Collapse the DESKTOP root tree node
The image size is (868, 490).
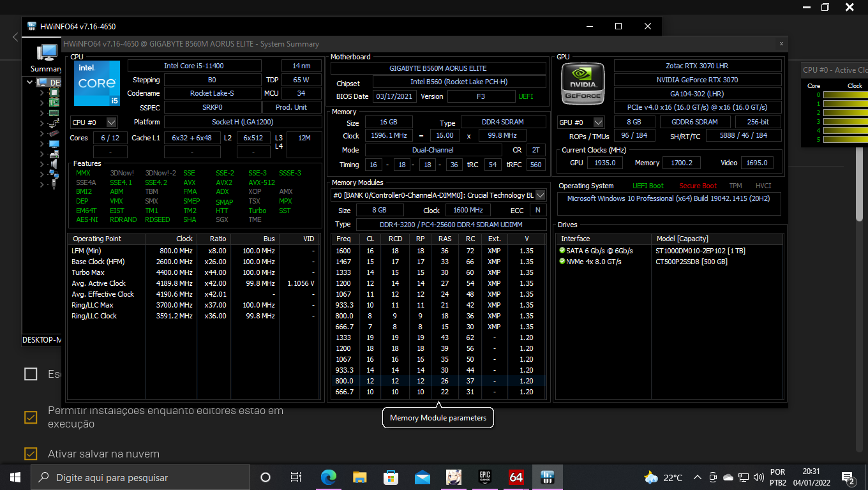click(x=29, y=82)
